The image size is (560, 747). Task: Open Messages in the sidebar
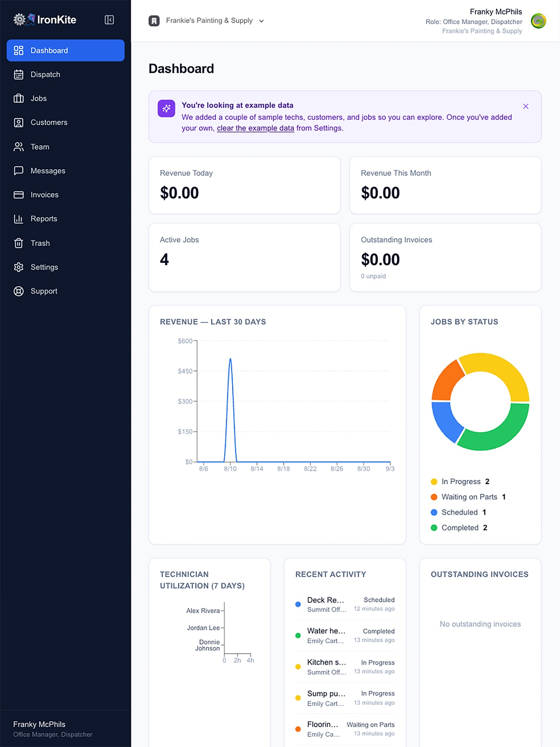(x=66, y=171)
